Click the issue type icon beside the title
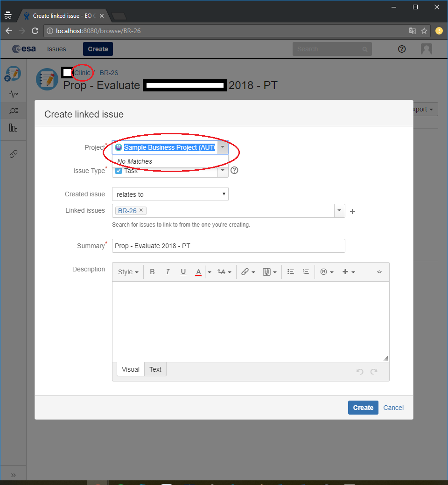448x485 pixels. (x=47, y=79)
